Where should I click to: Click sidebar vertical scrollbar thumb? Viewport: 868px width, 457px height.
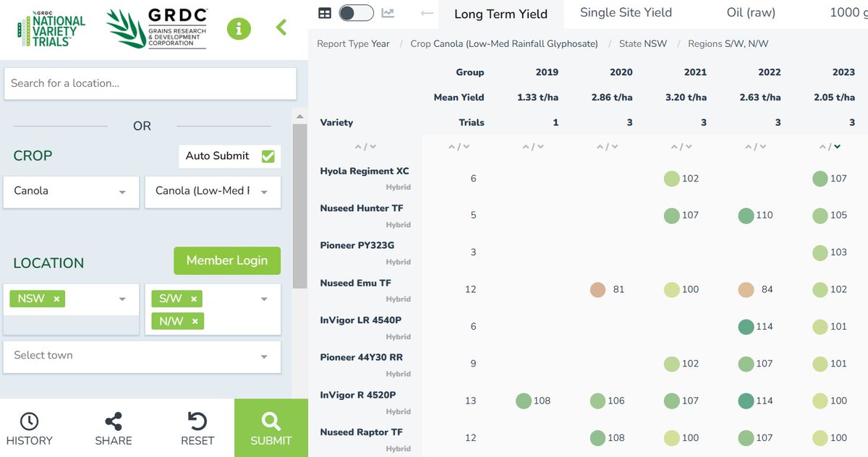tap(299, 206)
